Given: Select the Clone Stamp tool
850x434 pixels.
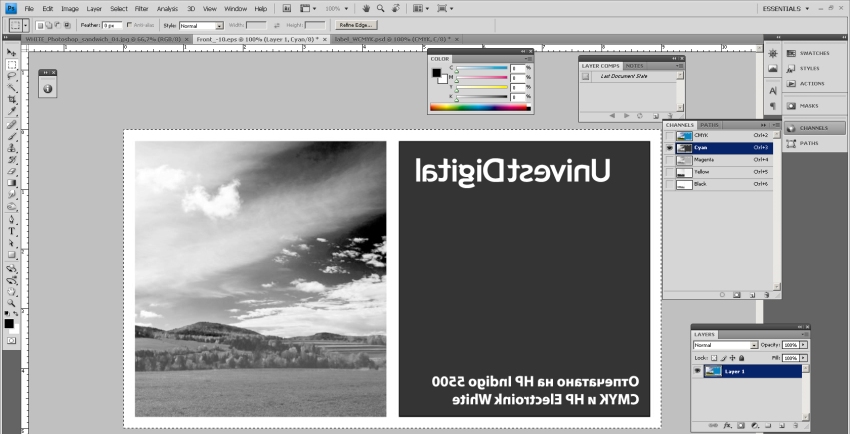Looking at the screenshot, I should point(11,148).
